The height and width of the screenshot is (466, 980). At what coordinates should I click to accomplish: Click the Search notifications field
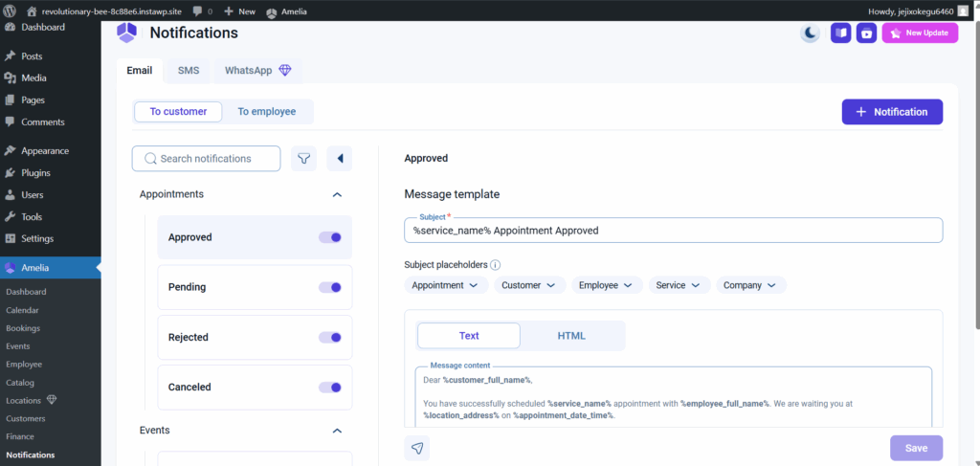pos(207,159)
